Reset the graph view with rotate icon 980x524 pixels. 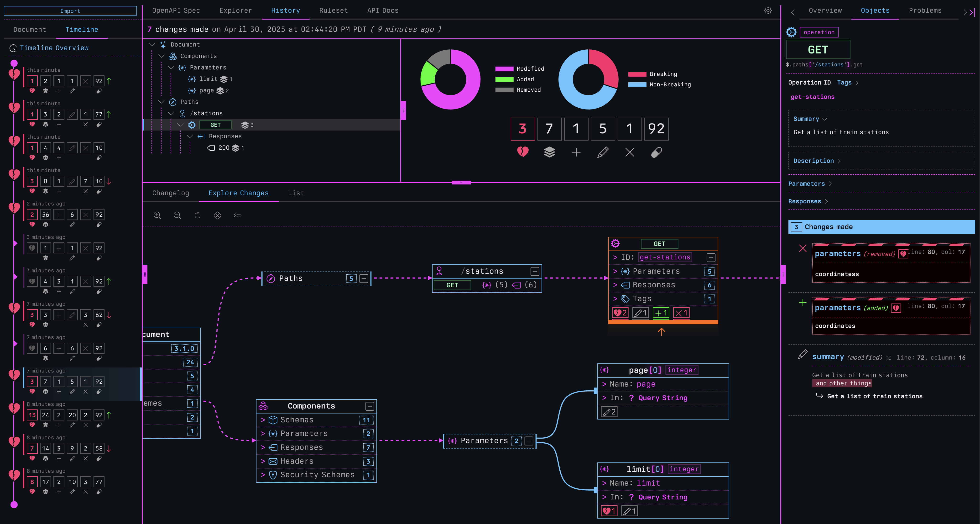[198, 215]
